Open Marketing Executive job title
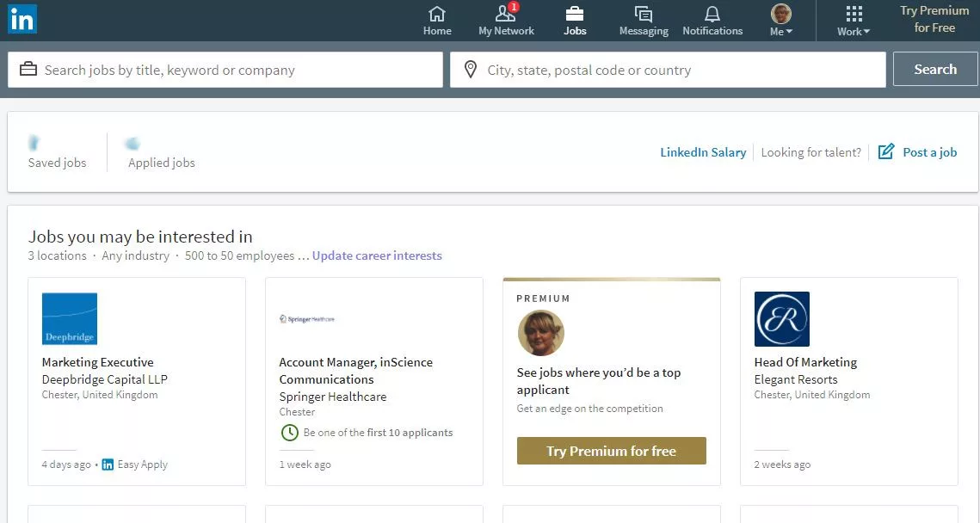The height and width of the screenshot is (523, 980). tap(97, 362)
